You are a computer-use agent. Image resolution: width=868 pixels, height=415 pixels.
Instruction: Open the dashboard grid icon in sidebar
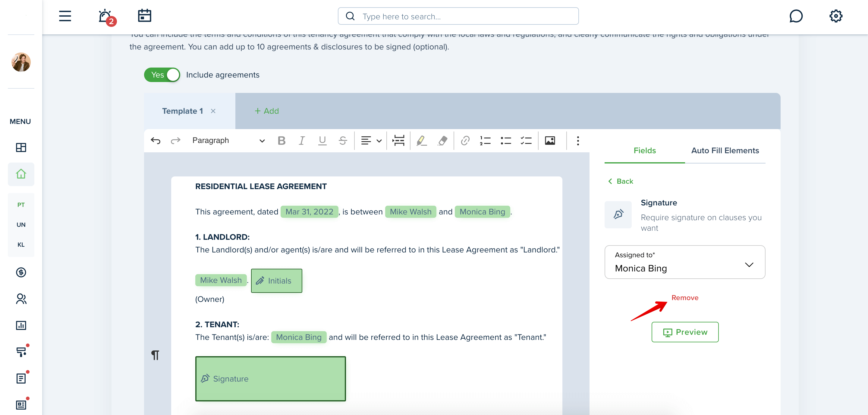21,147
